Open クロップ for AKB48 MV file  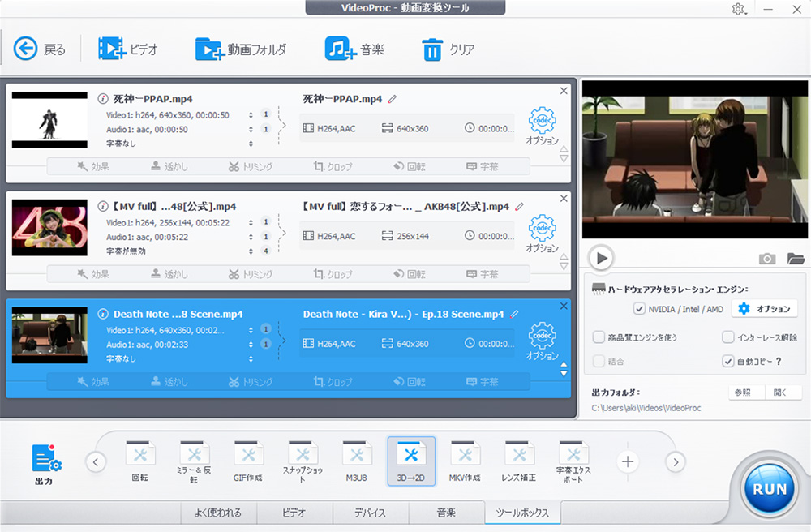tap(333, 274)
